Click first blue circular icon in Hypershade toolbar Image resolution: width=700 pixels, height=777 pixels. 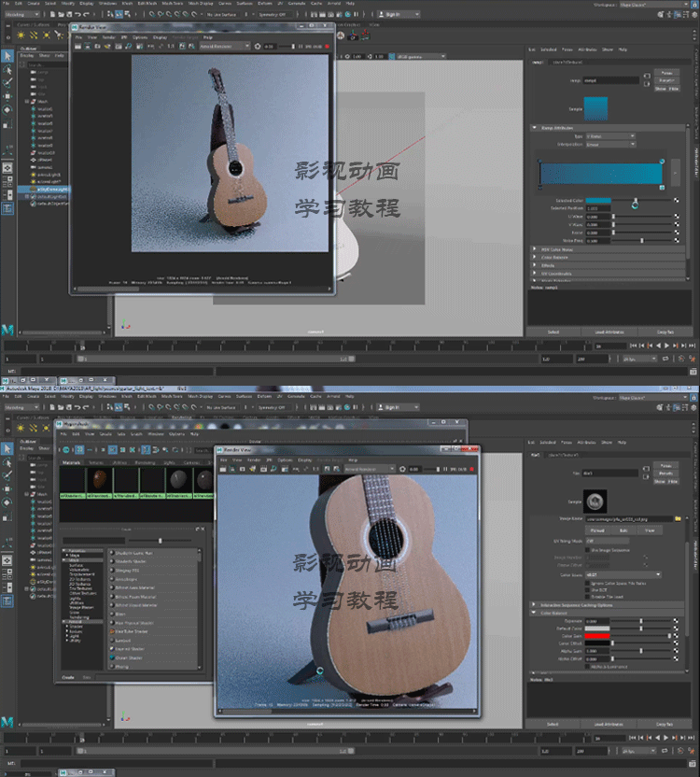[x=66, y=450]
